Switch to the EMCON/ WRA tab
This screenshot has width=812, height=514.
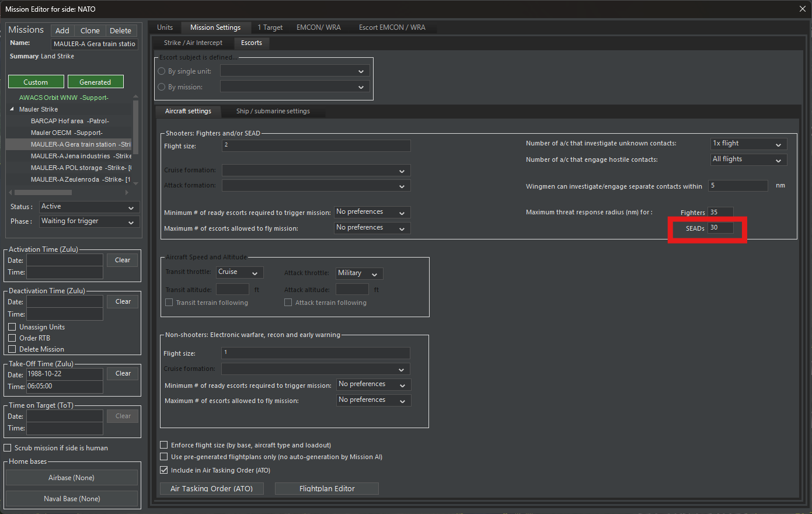318,27
